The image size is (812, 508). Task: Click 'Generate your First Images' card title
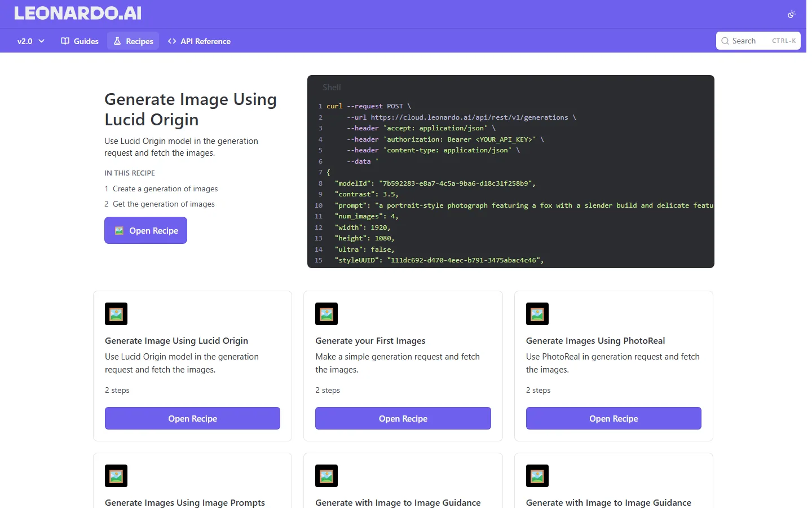pyautogui.click(x=370, y=340)
